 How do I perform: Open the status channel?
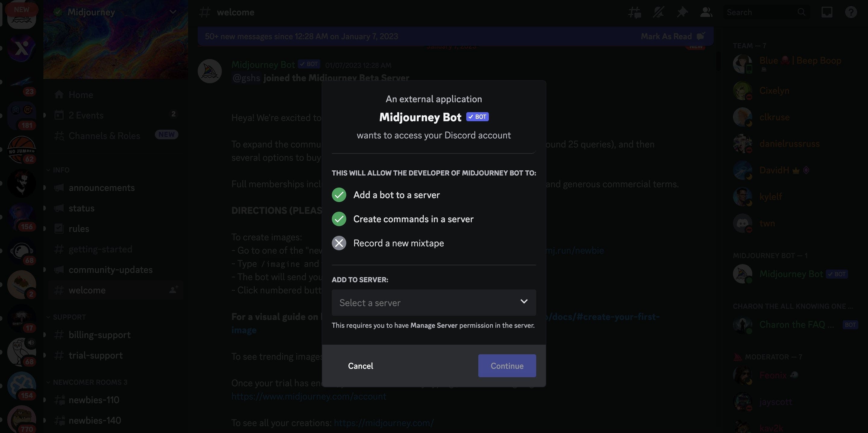point(115,208)
